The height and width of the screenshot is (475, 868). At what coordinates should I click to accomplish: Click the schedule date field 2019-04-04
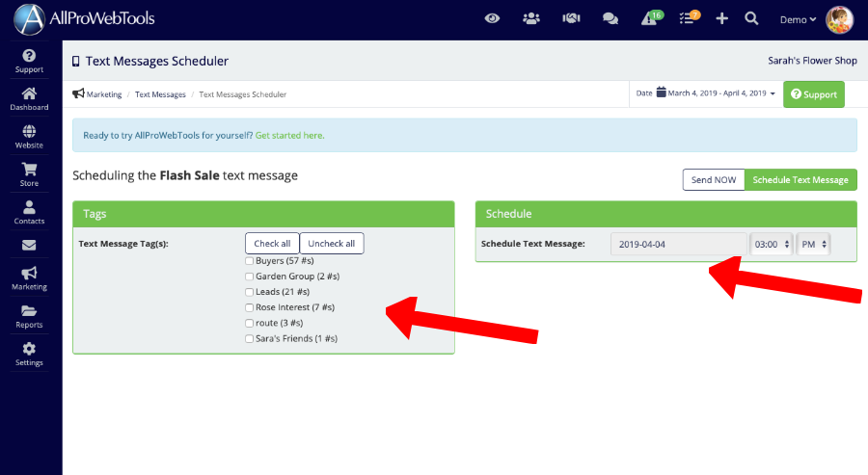pos(679,244)
